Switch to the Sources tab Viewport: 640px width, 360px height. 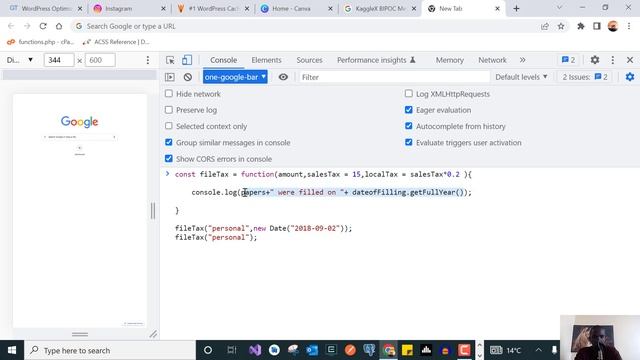coord(309,60)
